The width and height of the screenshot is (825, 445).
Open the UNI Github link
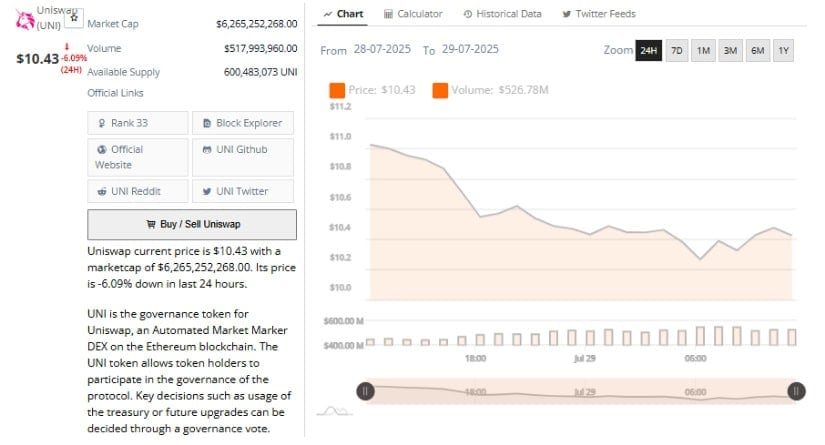(x=243, y=157)
